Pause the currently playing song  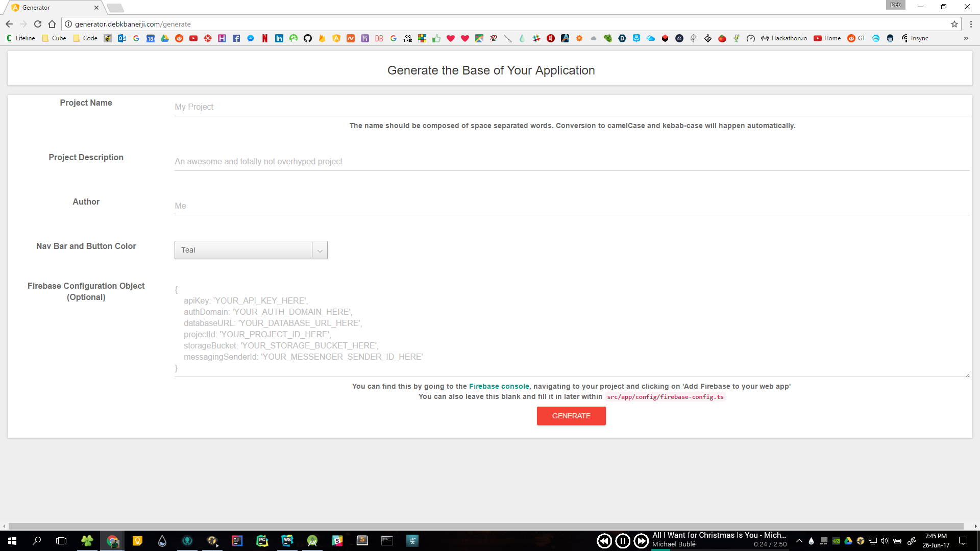[x=622, y=541]
